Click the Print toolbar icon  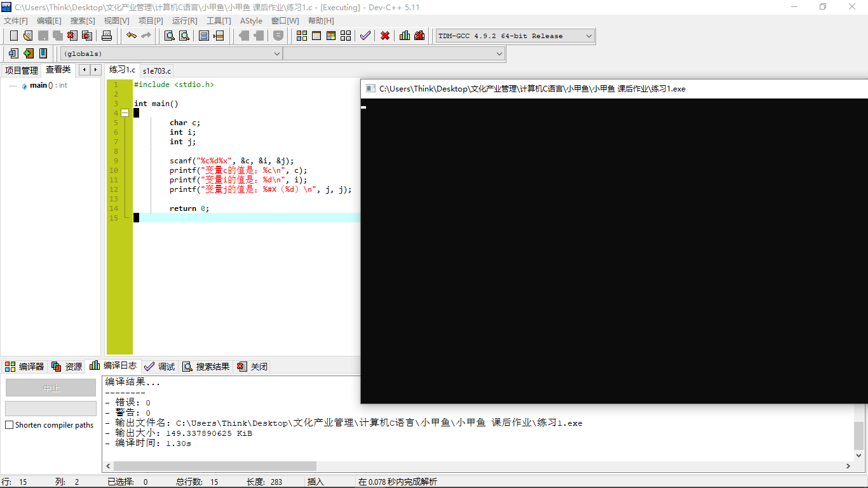click(107, 36)
